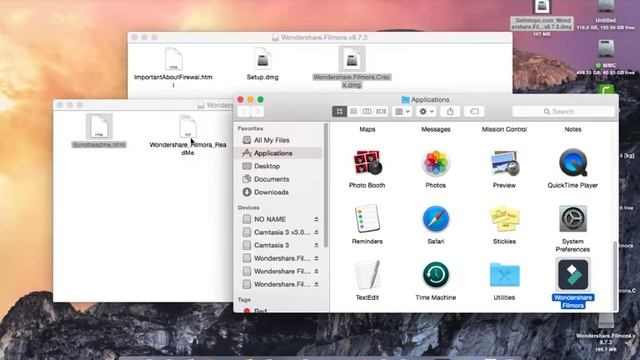640x360 pixels.
Task: Open the Action gear dropdown menu
Action: point(426,111)
